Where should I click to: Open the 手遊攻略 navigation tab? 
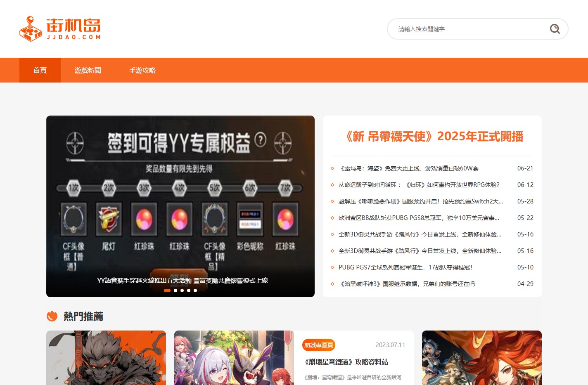tap(142, 70)
